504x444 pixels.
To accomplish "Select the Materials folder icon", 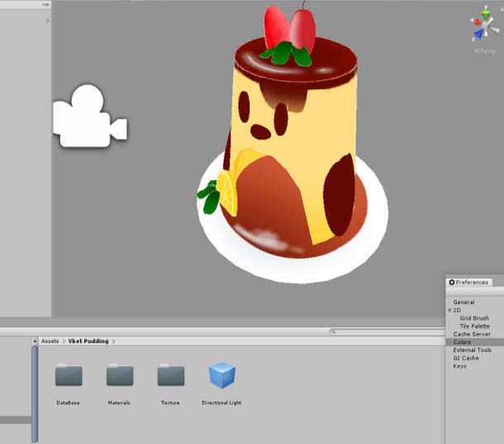I will coord(120,375).
